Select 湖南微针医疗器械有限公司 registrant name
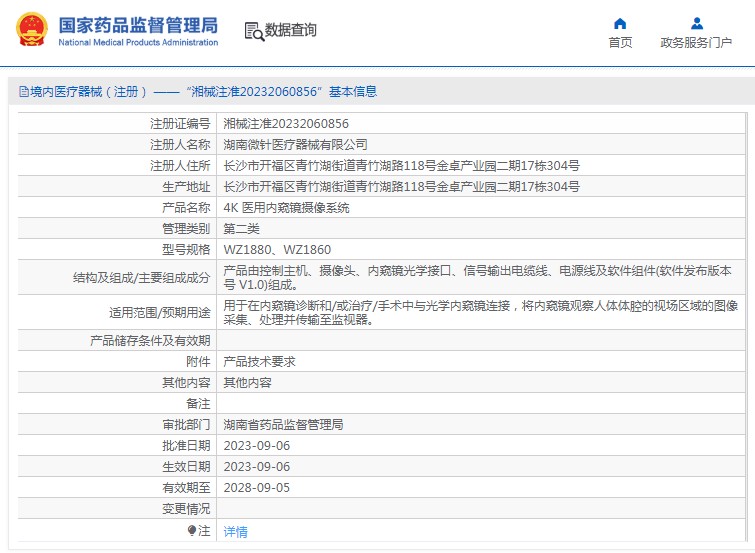This screenshot has height=553, width=755. 295,145
